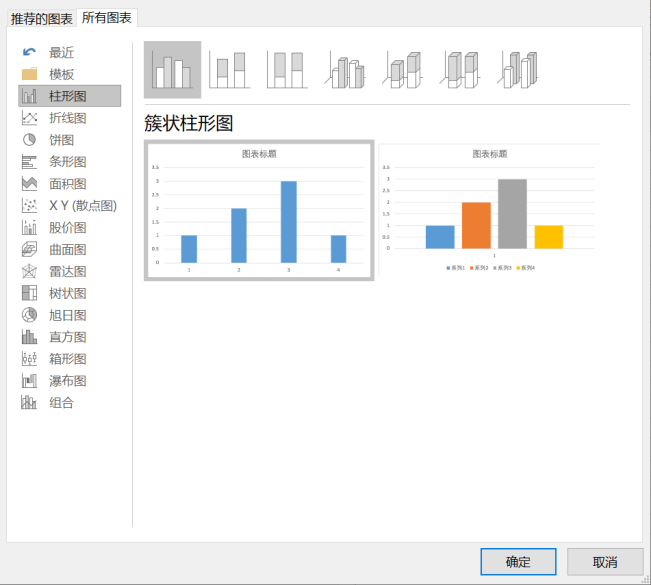Pick the 100% stacked column subtype icon
The height and width of the screenshot is (585, 651).
pyautogui.click(x=288, y=70)
